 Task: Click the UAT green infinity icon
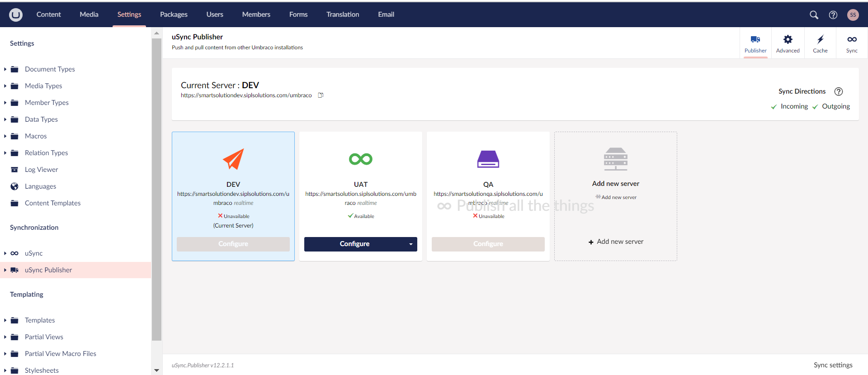[361, 159]
